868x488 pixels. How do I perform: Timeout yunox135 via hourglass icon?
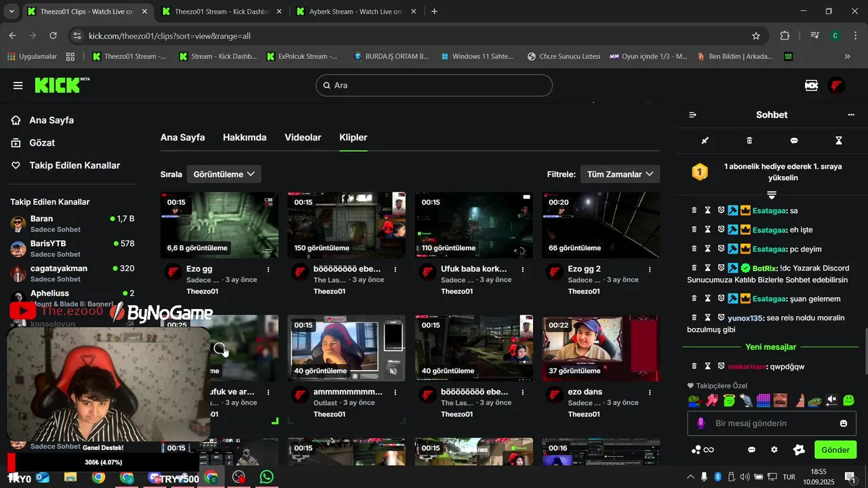coord(707,318)
